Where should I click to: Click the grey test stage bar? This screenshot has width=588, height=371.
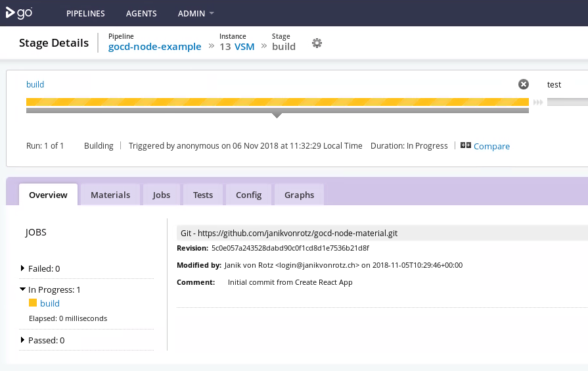(x=568, y=102)
